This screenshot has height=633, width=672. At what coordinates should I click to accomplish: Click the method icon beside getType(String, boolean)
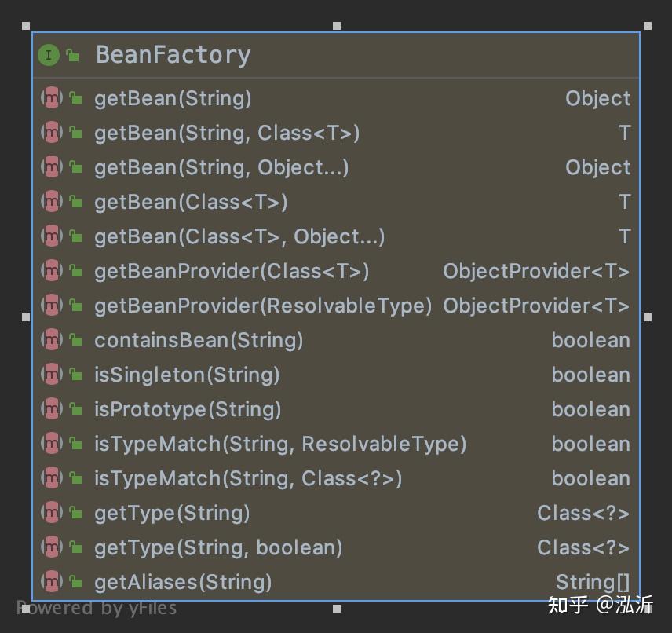[51, 547]
